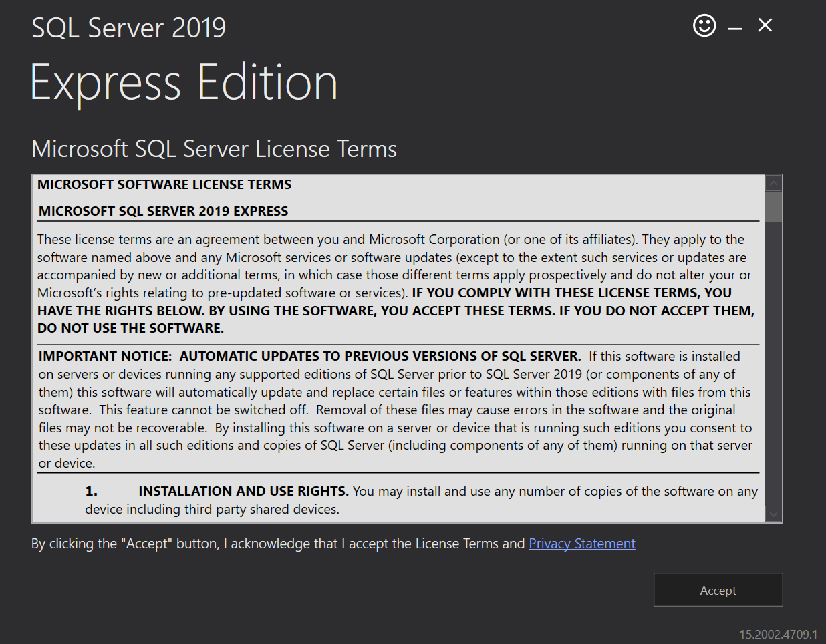Click the SQL Server 2019 title text
This screenshot has height=644, width=826.
(129, 28)
